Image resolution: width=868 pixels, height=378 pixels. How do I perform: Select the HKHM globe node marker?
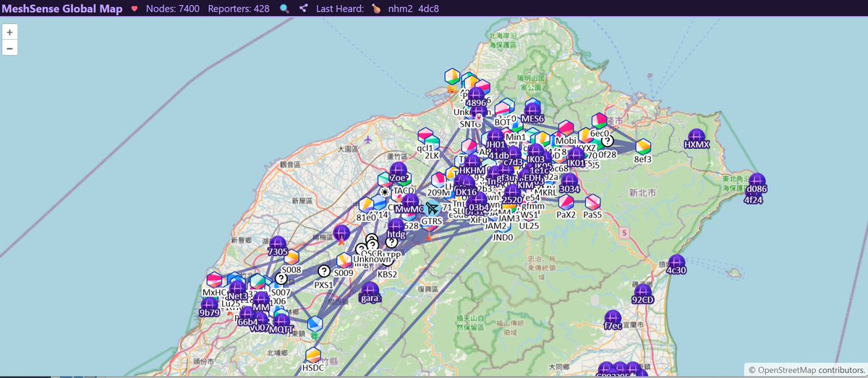click(472, 162)
